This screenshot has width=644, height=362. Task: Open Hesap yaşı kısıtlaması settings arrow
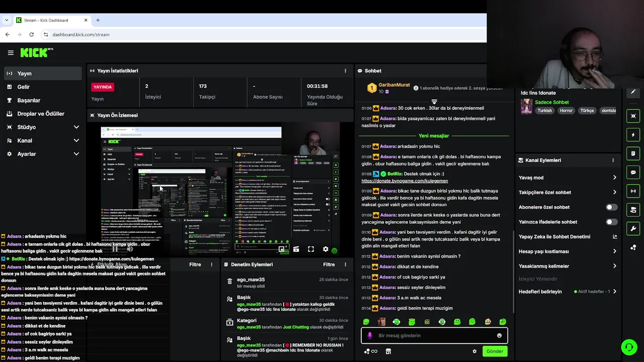coord(615,251)
